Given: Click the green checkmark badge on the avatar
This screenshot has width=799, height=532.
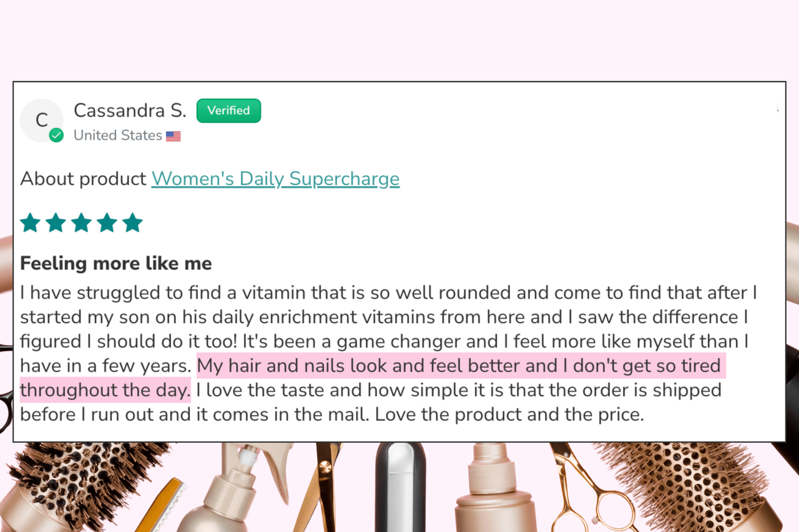Looking at the screenshot, I should click(56, 135).
